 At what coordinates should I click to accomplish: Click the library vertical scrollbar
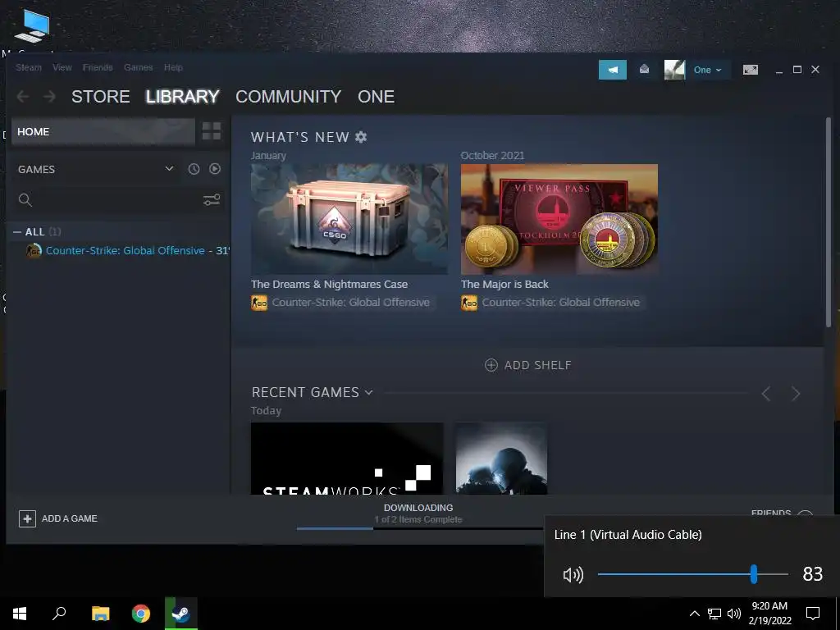point(829,222)
